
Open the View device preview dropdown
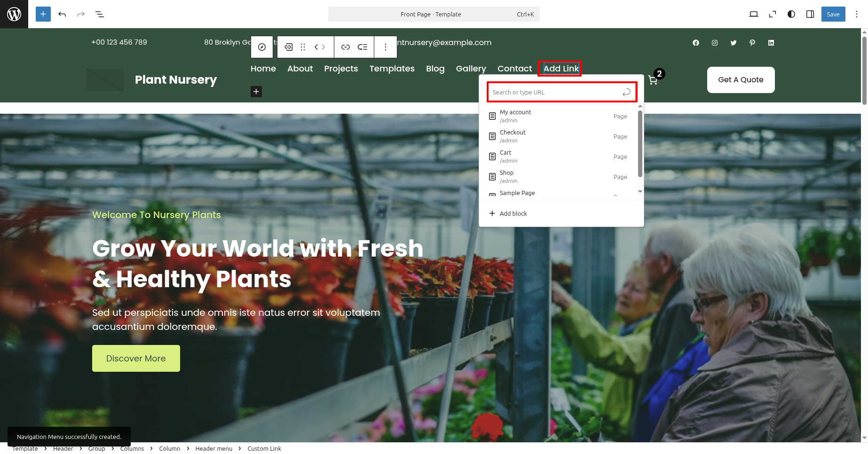754,14
